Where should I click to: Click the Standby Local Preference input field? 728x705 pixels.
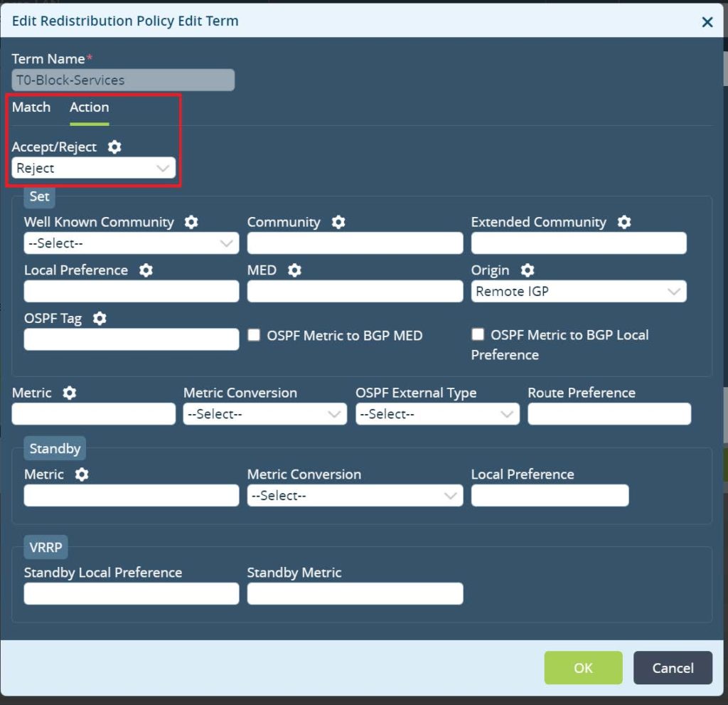131,593
